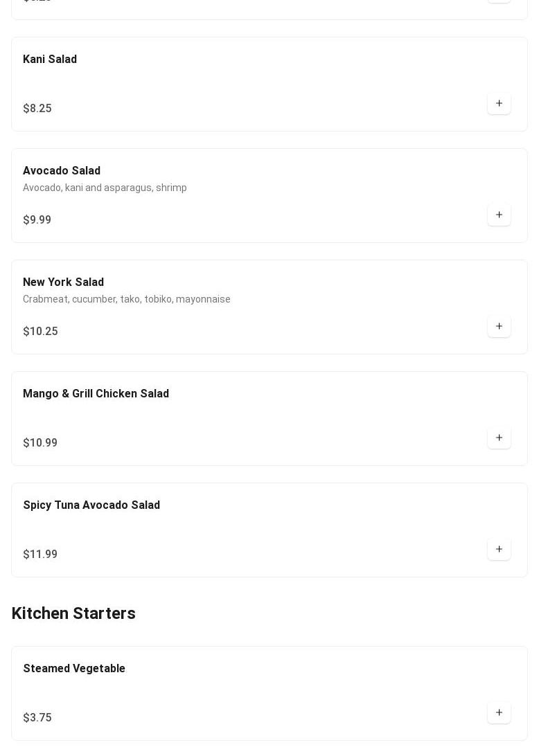Add Kani Salad with plus button
Viewport: 539px width, 756px height.
pyautogui.click(x=499, y=104)
